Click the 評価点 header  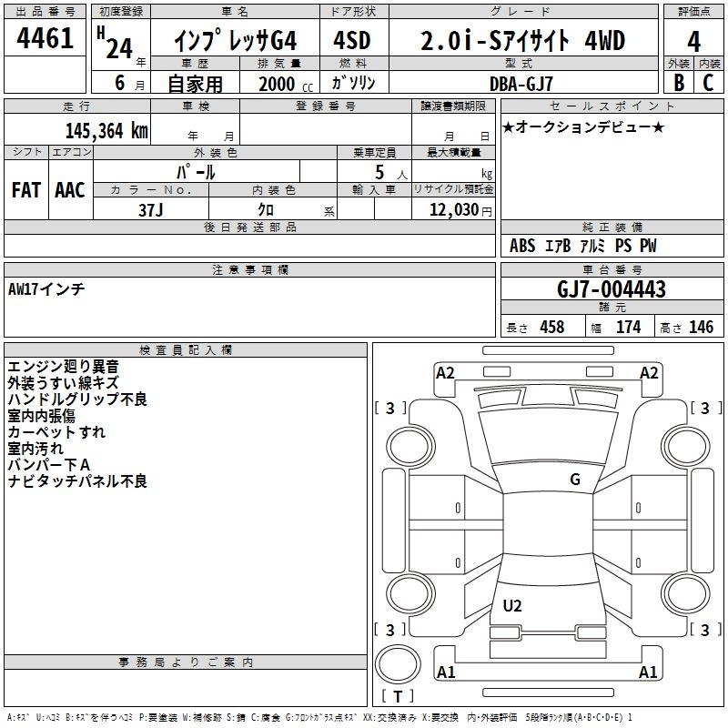tap(693, 12)
